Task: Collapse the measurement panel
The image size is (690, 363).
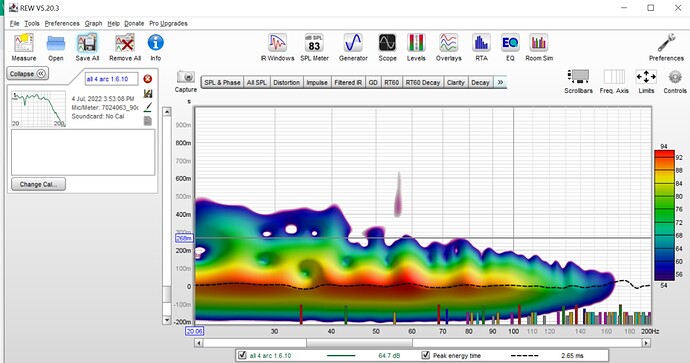Action: click(28, 73)
